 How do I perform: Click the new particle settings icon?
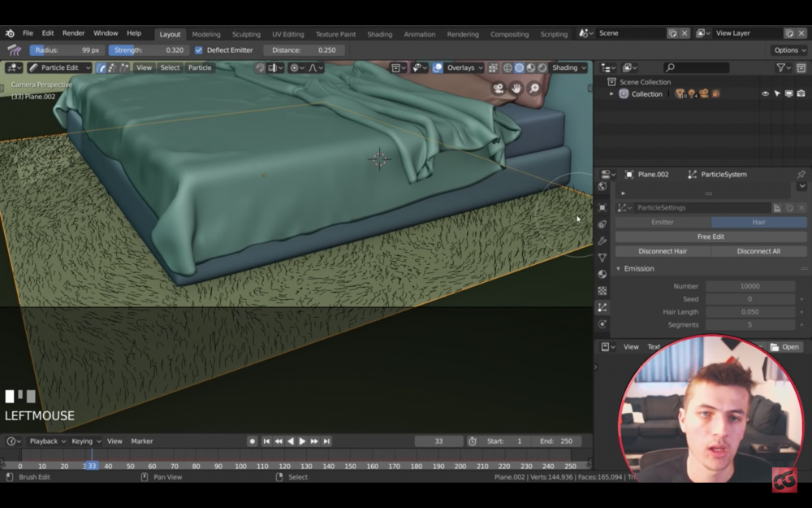pyautogui.click(x=777, y=208)
